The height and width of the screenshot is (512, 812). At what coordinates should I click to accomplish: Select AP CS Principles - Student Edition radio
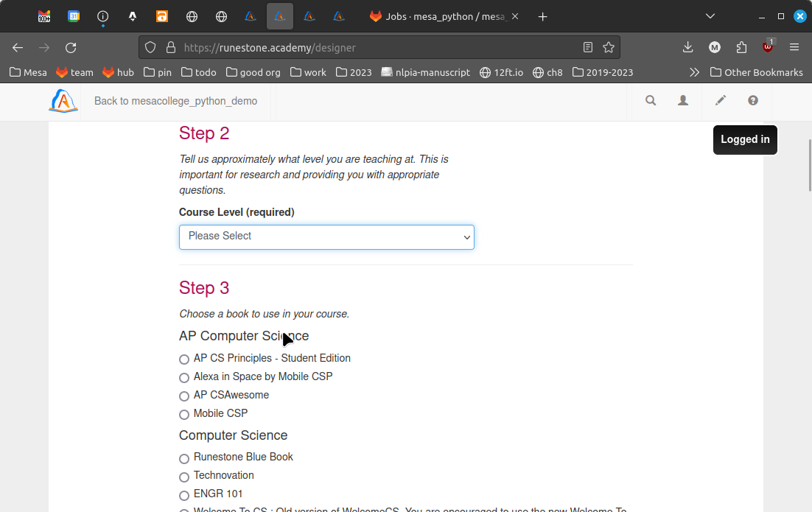(x=184, y=360)
